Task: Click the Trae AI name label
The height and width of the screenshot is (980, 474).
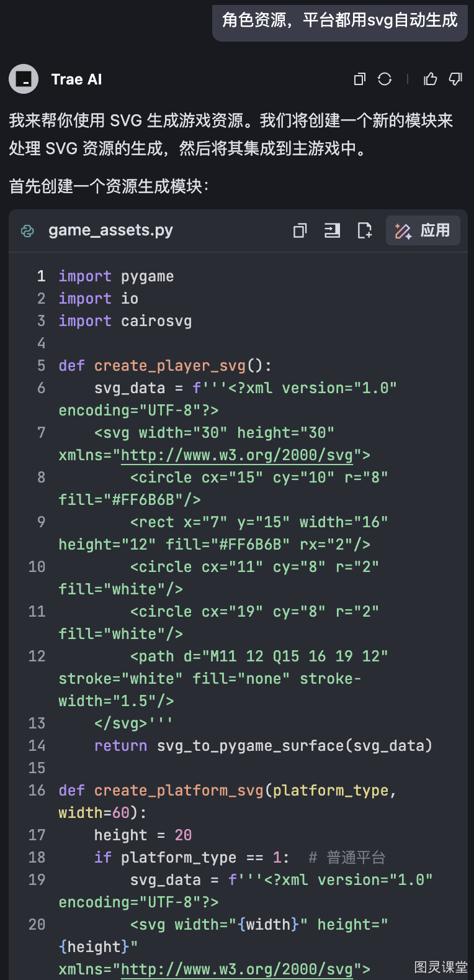Action: point(77,79)
